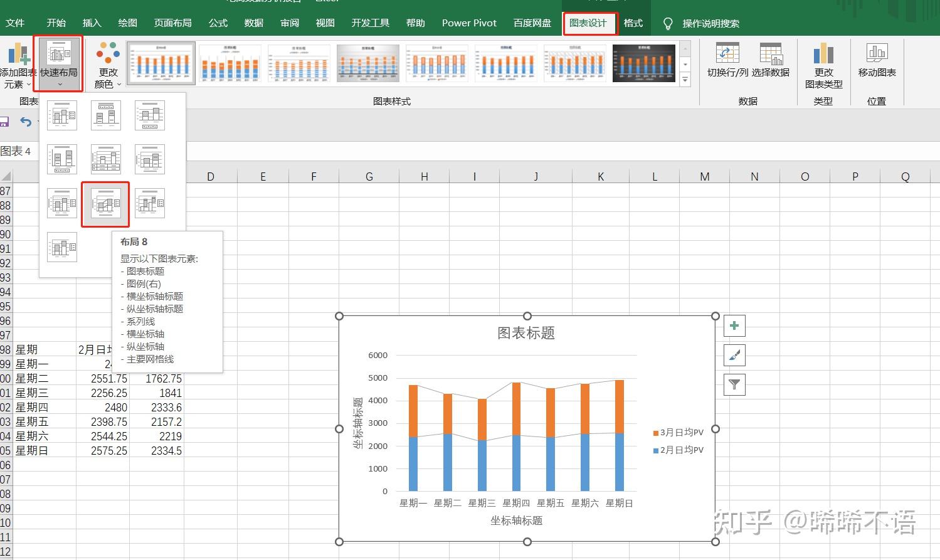Click cell containing 2333.6
Image resolution: width=940 pixels, height=560 pixels.
pyautogui.click(x=157, y=407)
